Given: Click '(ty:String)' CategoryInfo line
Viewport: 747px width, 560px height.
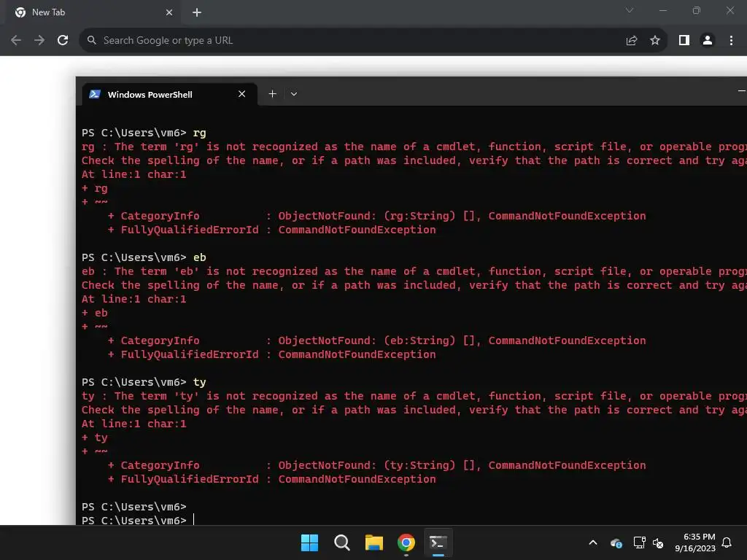Looking at the screenshot, I should (376, 466).
